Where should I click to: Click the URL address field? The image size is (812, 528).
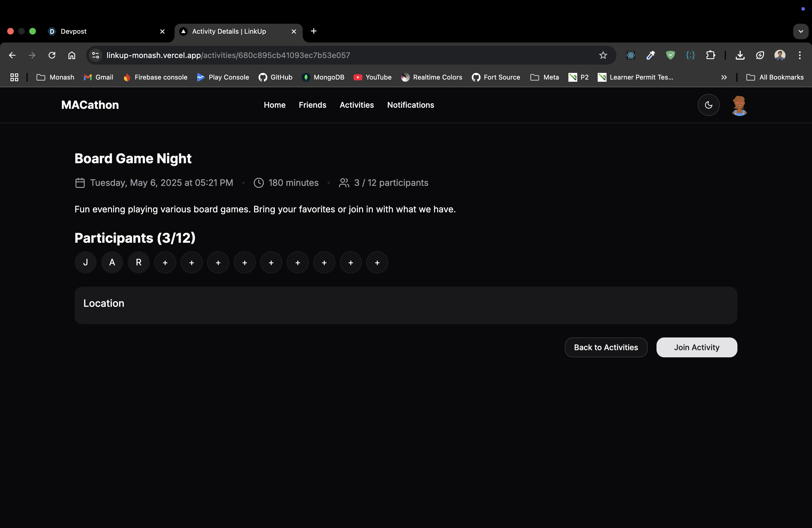click(x=341, y=55)
